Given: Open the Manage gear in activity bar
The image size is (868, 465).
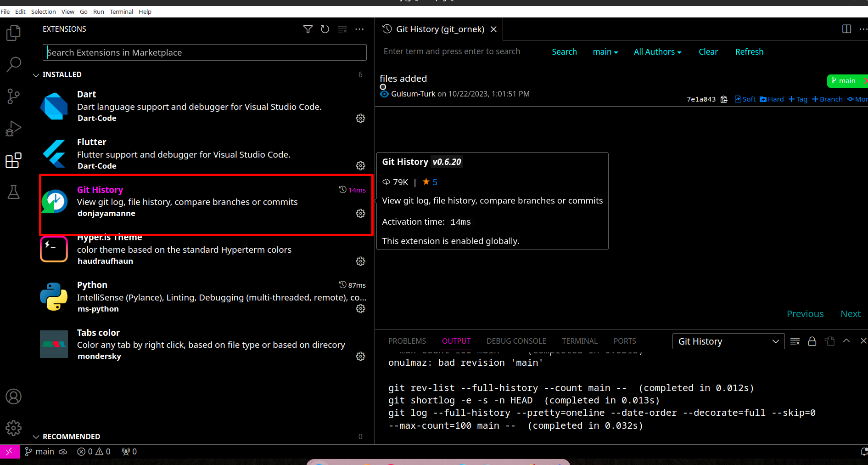Looking at the screenshot, I should click(x=13, y=428).
